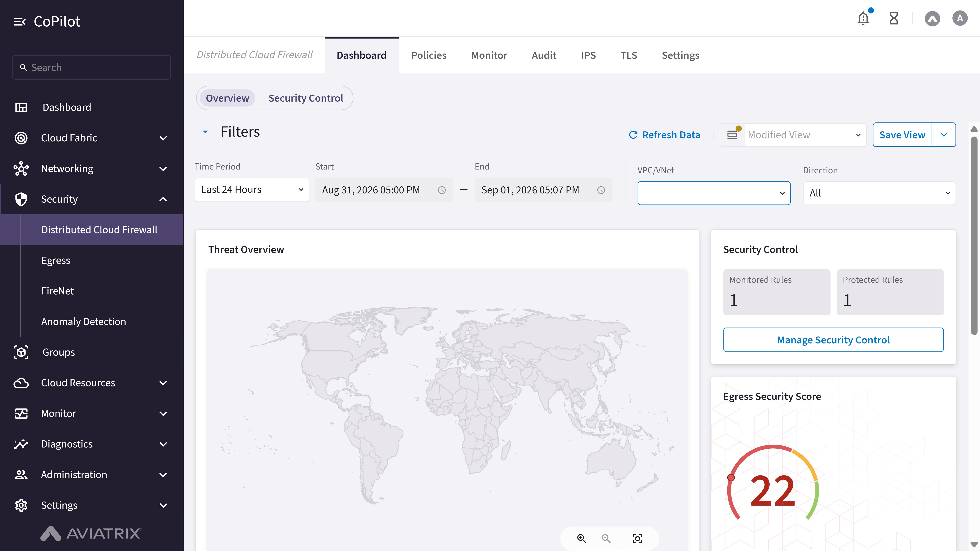Open the Audit tab
The image size is (980, 551).
pos(544,55)
